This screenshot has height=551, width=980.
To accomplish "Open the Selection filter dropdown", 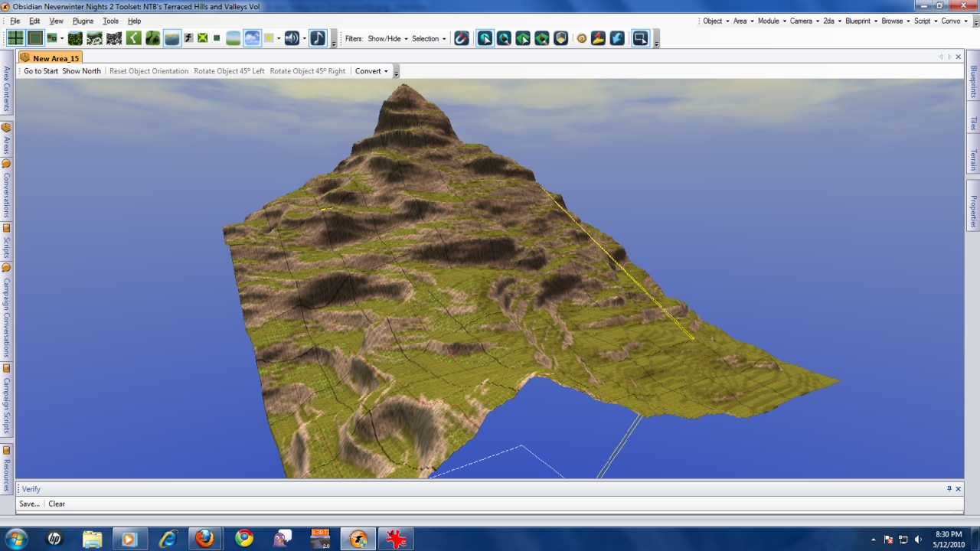I will click(x=429, y=39).
